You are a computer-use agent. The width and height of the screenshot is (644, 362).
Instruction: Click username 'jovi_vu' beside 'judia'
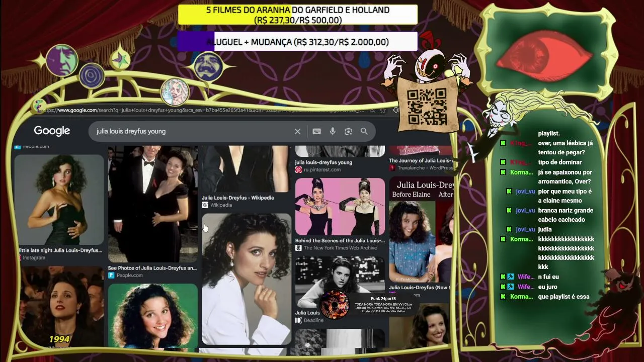525,230
